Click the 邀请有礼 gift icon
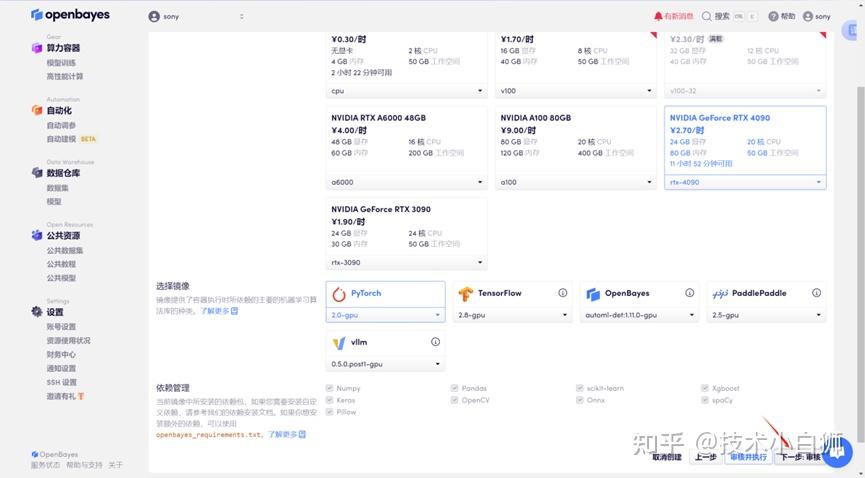Screen dimensions: 865x478 click(81, 396)
